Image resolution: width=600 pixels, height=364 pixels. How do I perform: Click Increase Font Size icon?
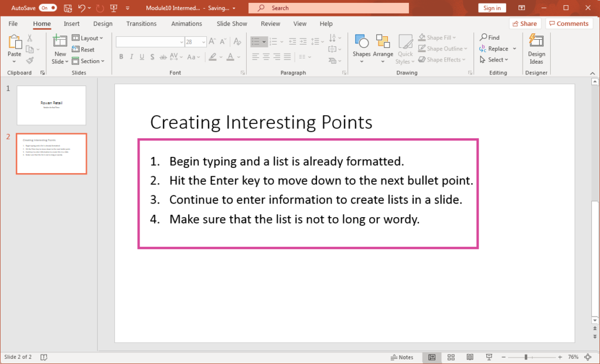coord(212,42)
